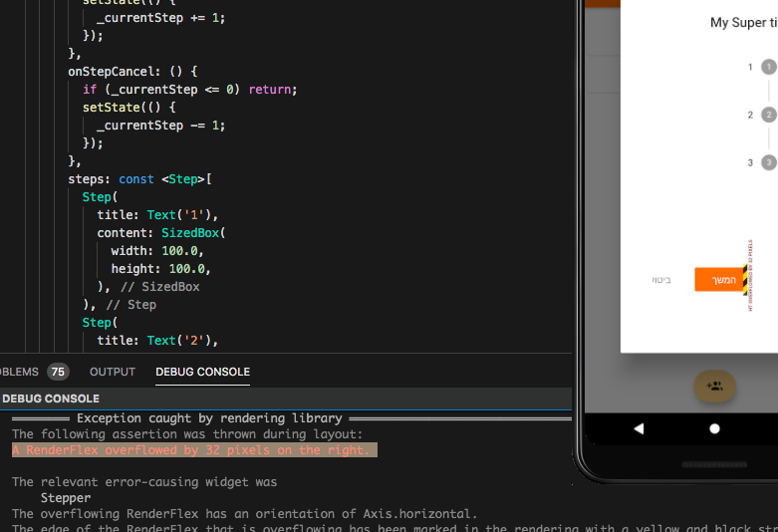Click the highlighted RenderFlex overflowed error line
778x532 pixels.
194,450
